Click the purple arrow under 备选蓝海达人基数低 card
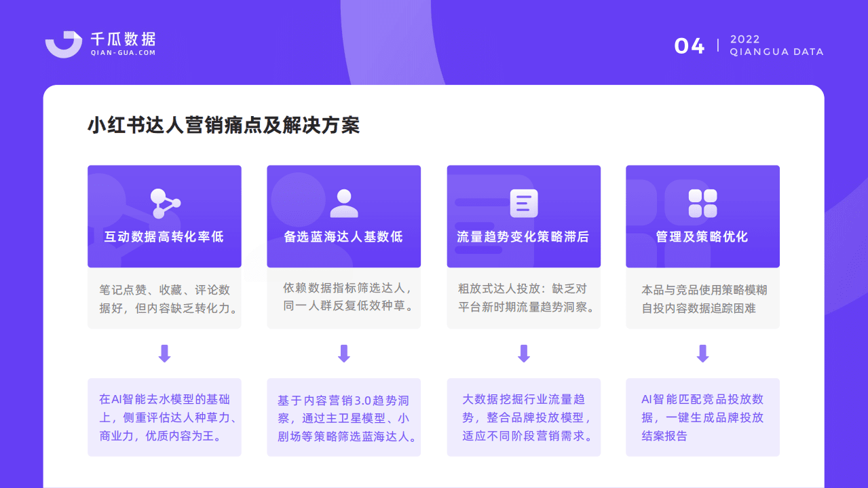The width and height of the screenshot is (868, 488). [343, 353]
